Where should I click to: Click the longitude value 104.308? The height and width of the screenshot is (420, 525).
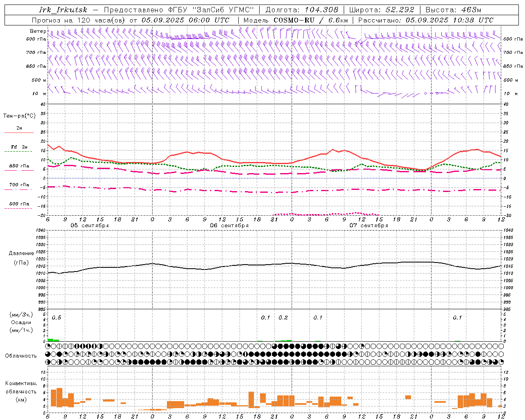tap(321, 10)
